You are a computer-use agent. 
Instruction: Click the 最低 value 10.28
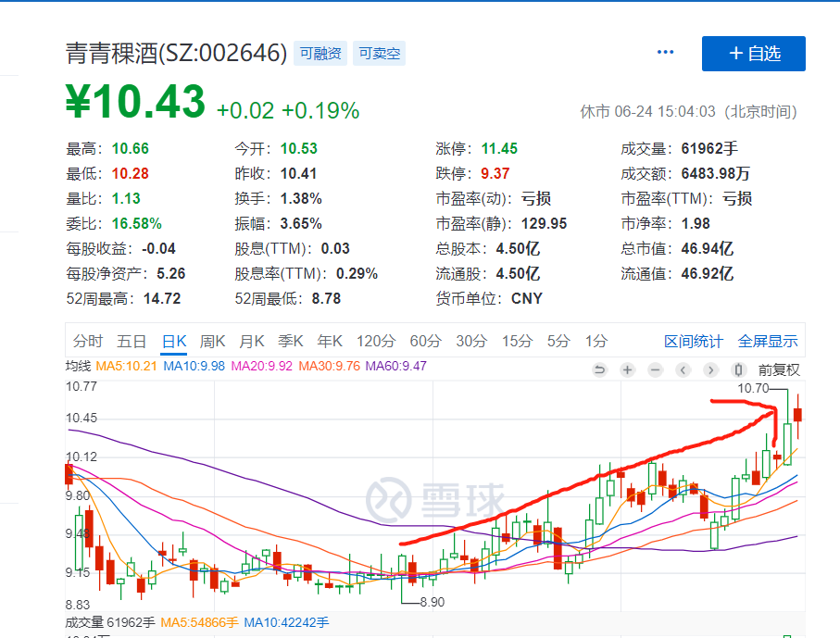point(131,173)
